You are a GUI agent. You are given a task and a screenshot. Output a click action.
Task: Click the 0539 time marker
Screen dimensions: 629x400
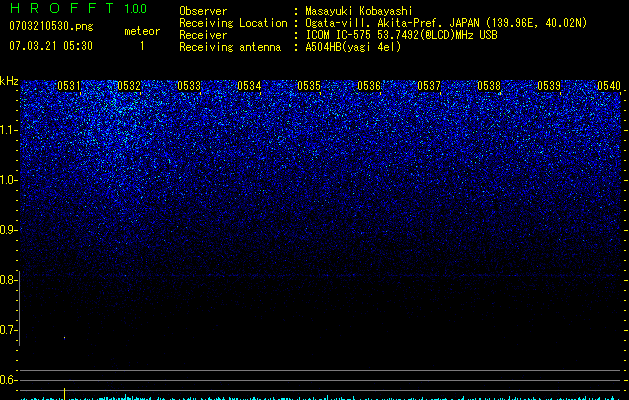pos(549,86)
